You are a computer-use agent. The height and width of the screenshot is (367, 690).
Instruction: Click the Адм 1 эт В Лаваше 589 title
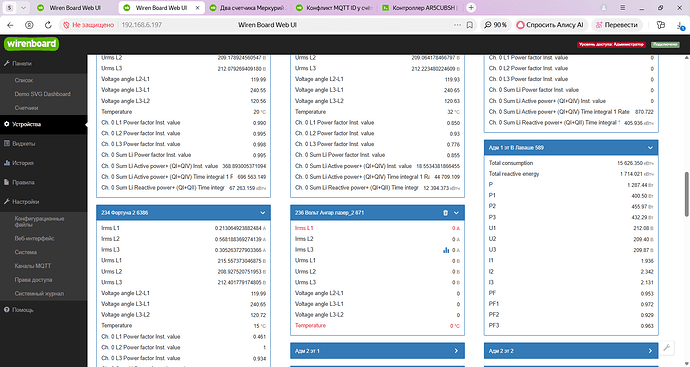tap(516, 148)
